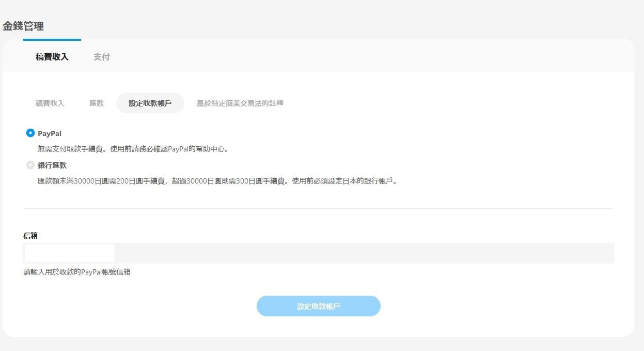Focus the PayPal account email input
Image resolution: width=644 pixels, height=351 pixels.
(x=69, y=253)
